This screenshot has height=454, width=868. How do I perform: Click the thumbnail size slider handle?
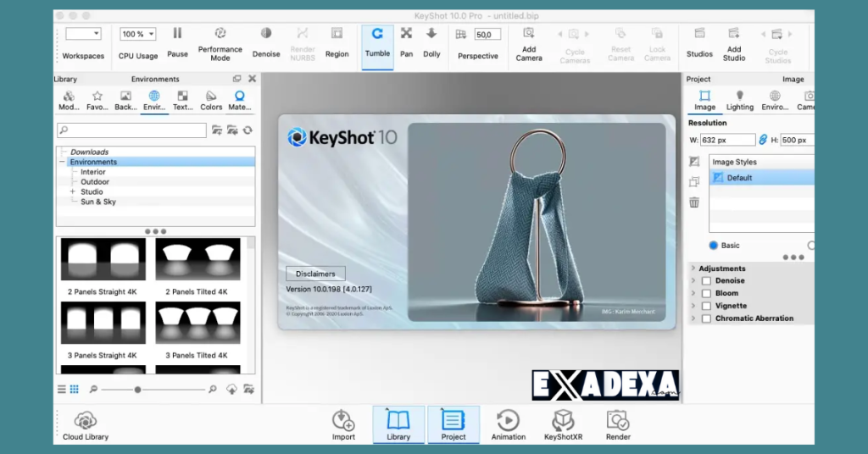[x=137, y=390]
